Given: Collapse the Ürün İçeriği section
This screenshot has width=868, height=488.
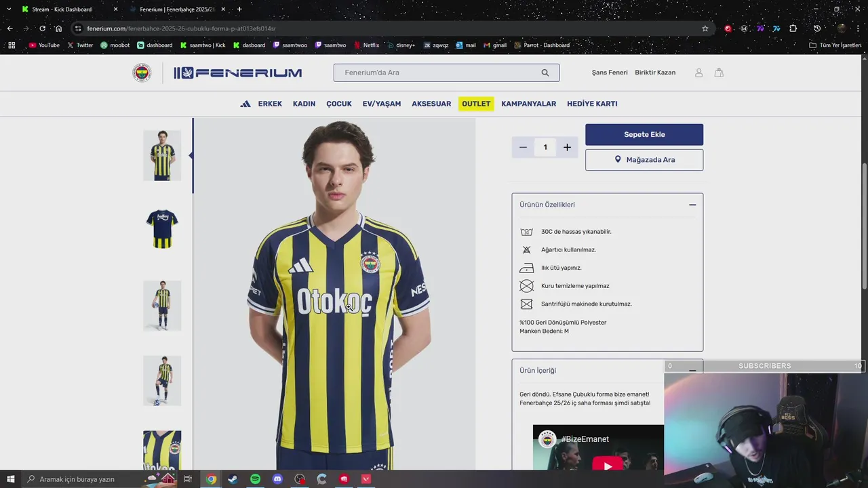Looking at the screenshot, I should point(692,370).
